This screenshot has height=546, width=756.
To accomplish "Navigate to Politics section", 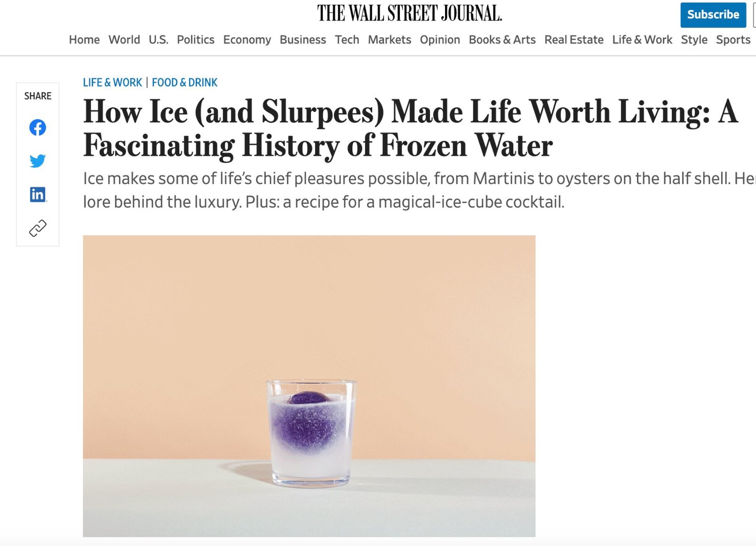I will click(x=196, y=40).
